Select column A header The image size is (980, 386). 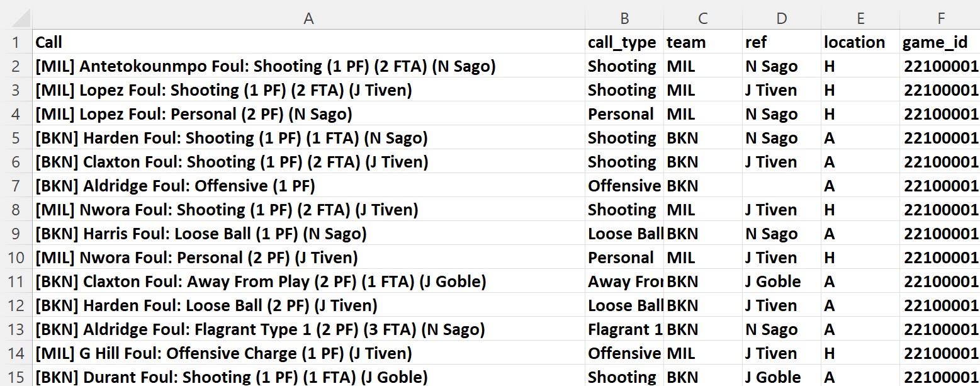click(x=308, y=19)
